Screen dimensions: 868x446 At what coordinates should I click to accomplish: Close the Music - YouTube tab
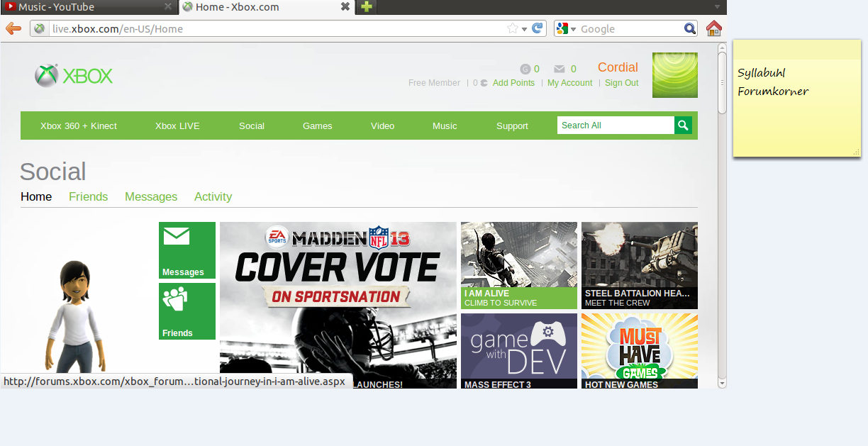pyautogui.click(x=168, y=6)
